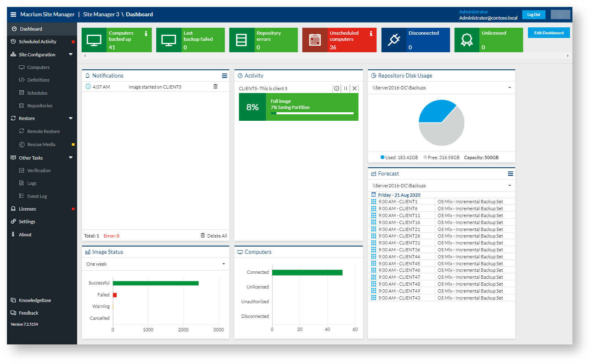Select forecast row 9:00 AM - CLIENT36
Viewport: 592px width, 364px height.
tap(441, 250)
